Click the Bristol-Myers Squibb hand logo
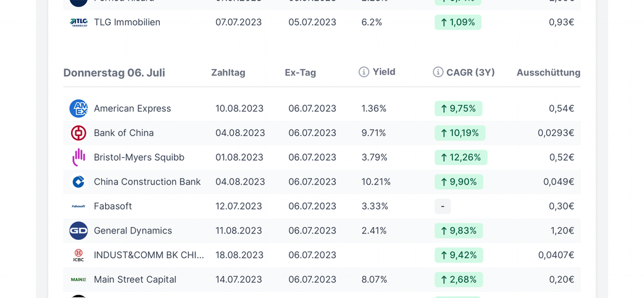The image size is (644, 298). pyautogui.click(x=78, y=157)
